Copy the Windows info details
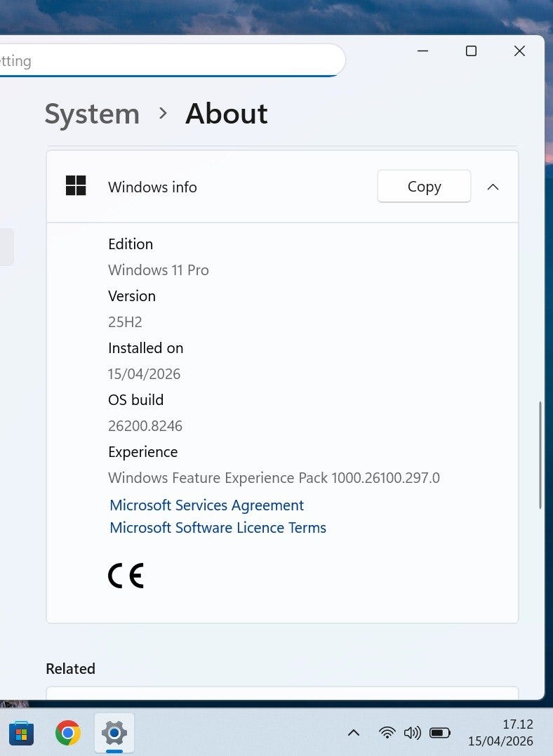This screenshot has height=756, width=553. coord(424,187)
